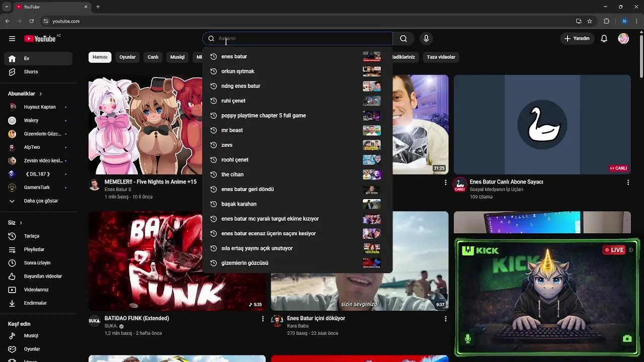The image size is (644, 362).
Task: Select the Canlı filter chip
Action: click(153, 57)
